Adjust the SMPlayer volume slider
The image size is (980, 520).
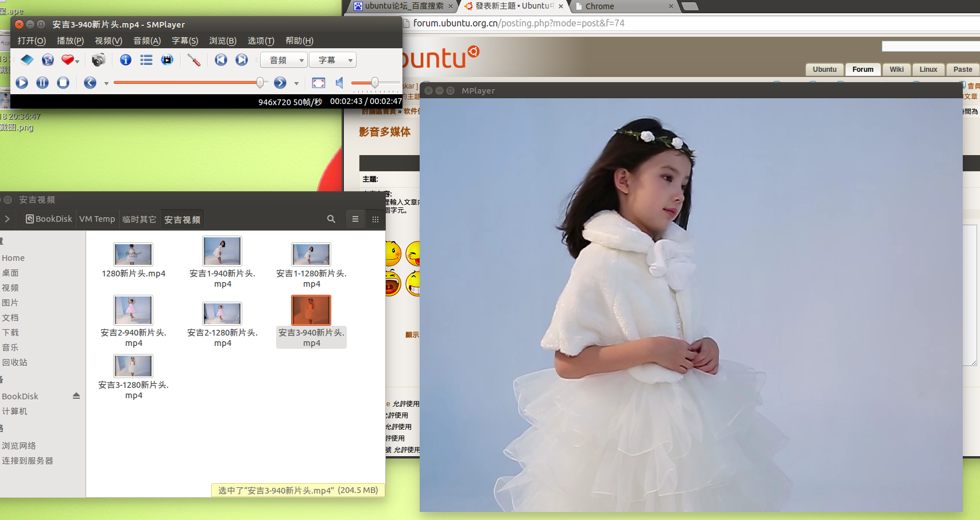coord(375,83)
